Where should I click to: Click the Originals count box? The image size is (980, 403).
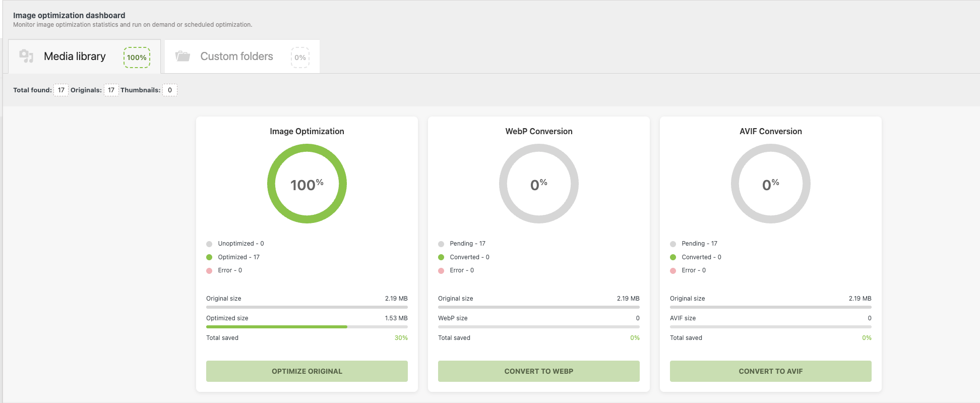tap(111, 90)
